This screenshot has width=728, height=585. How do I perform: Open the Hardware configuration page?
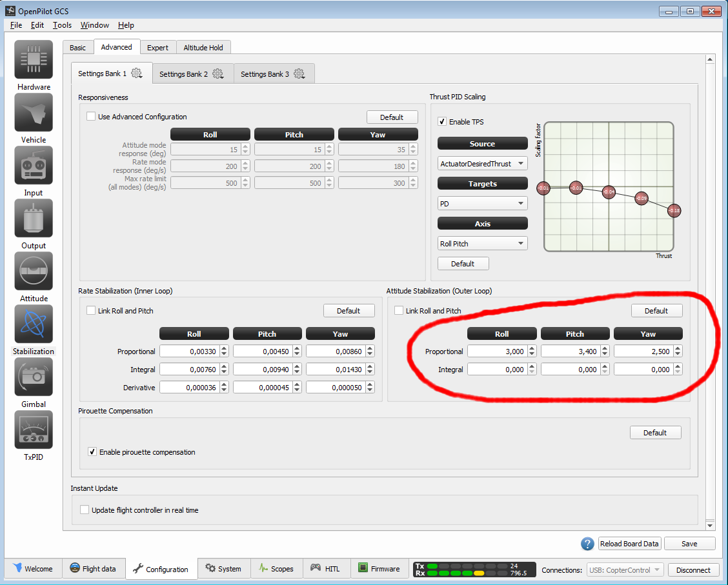[x=34, y=59]
